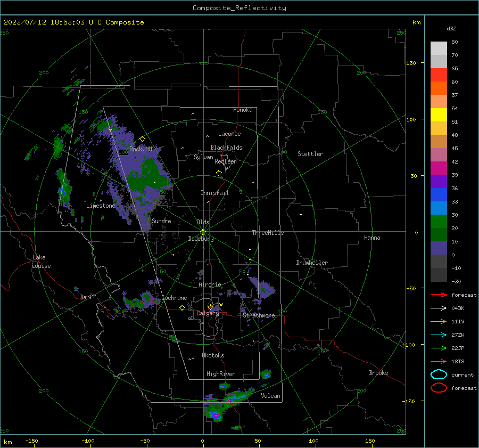The width and height of the screenshot is (479, 448).
Task: Click the Calgary city label
Action: 208,313
